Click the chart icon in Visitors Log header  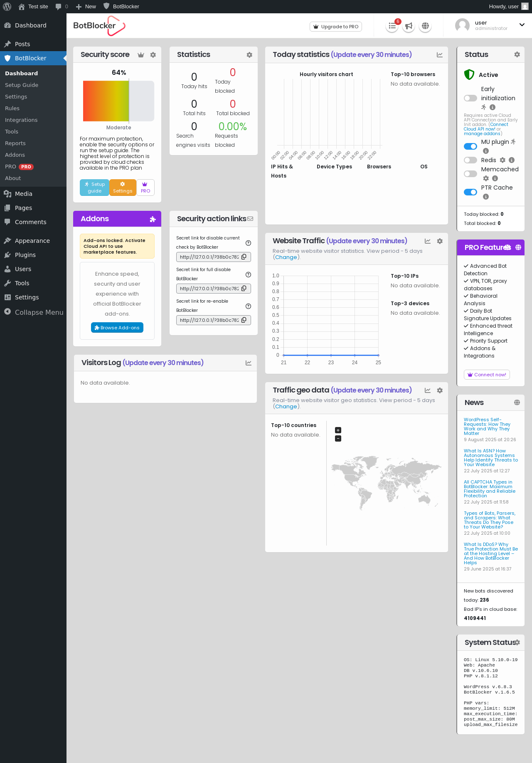[249, 363]
